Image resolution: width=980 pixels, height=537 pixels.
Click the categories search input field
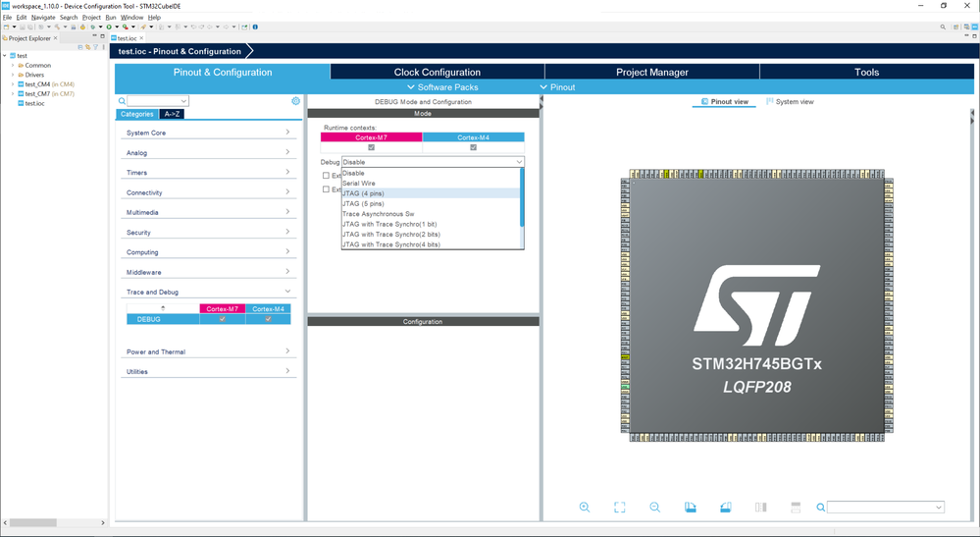point(158,101)
